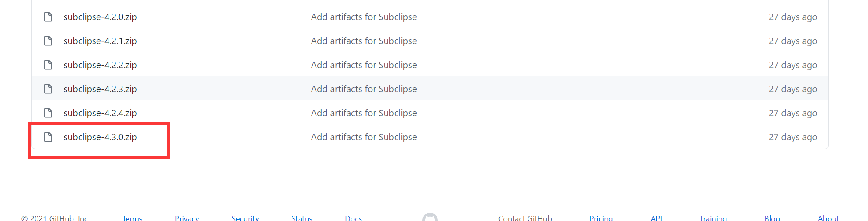
Task: Open the Security footer link
Action: point(245,218)
